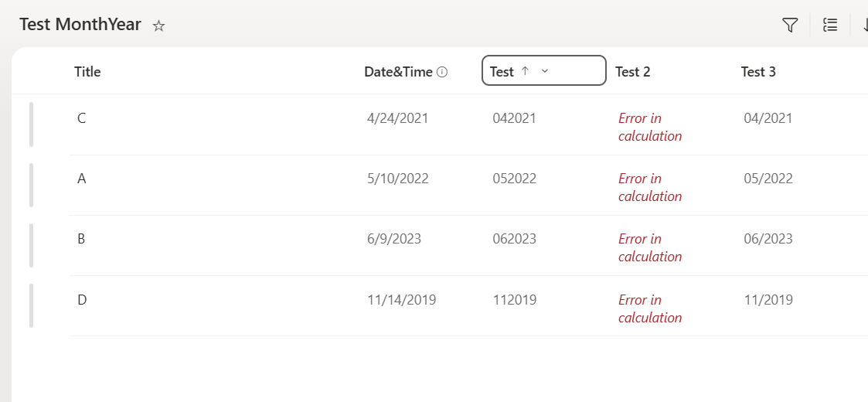Favorite the Test MonthYear list with the star
Viewport: 868px width, 402px height.
tap(159, 26)
